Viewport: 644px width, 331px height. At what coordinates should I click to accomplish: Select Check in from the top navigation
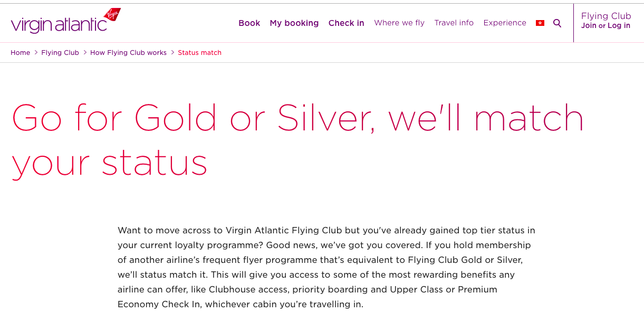click(346, 23)
